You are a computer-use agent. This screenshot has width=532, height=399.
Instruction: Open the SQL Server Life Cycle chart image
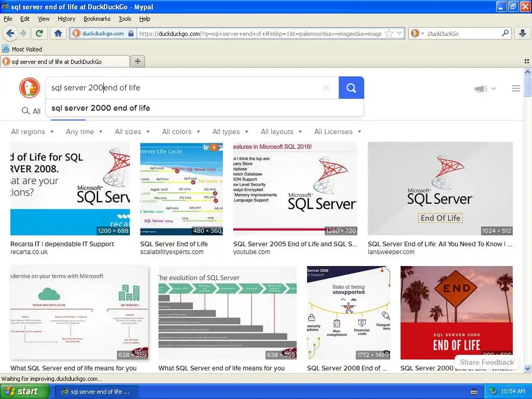pos(181,189)
